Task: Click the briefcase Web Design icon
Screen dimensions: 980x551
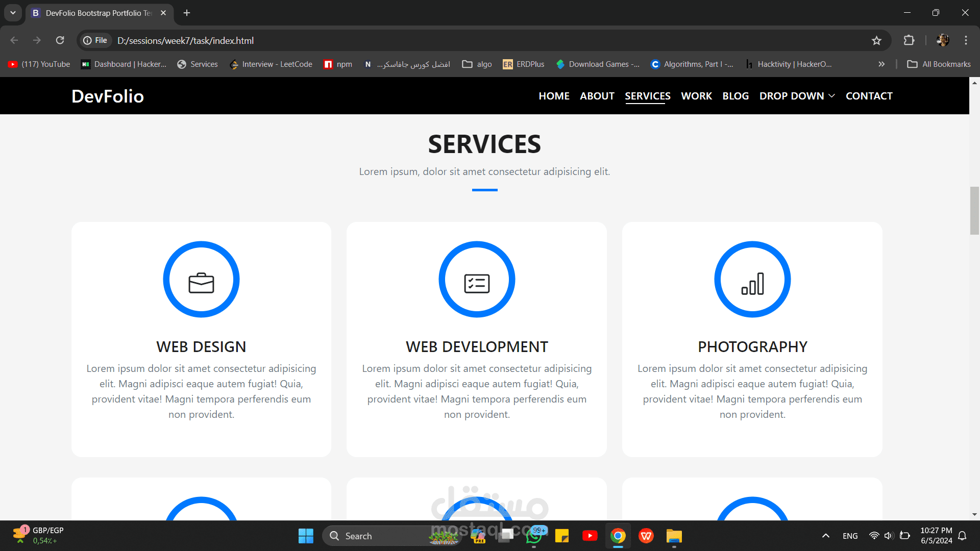Action: [201, 283]
